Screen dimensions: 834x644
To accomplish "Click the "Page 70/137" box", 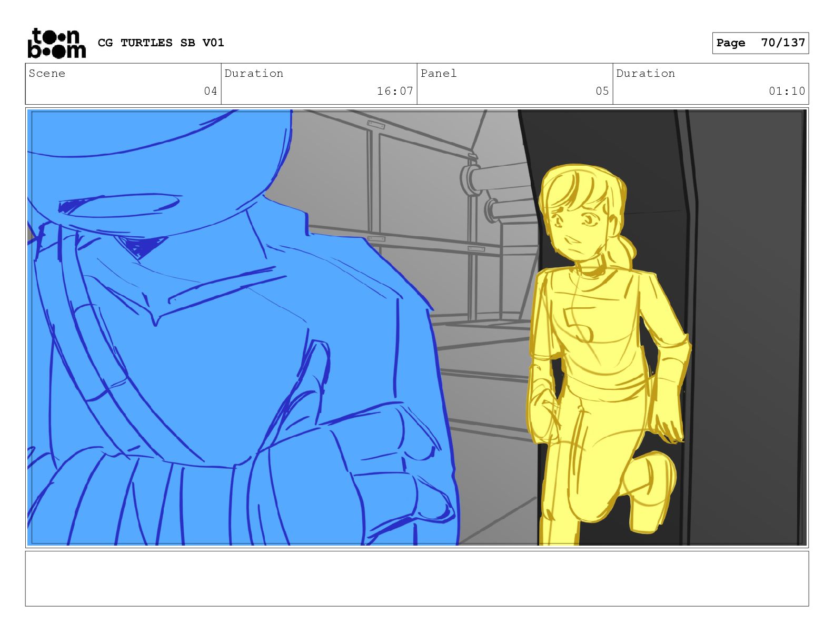I will tap(760, 43).
